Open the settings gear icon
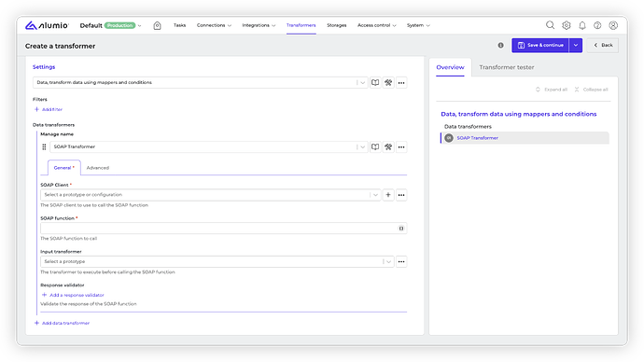 click(566, 25)
